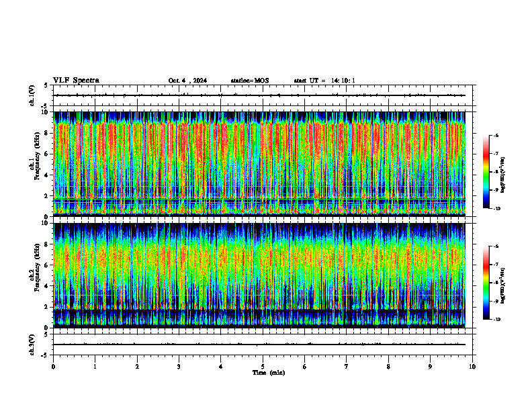
Task: Click the ch.1 frequency axis "8" tick label
Action: [x=47, y=133]
